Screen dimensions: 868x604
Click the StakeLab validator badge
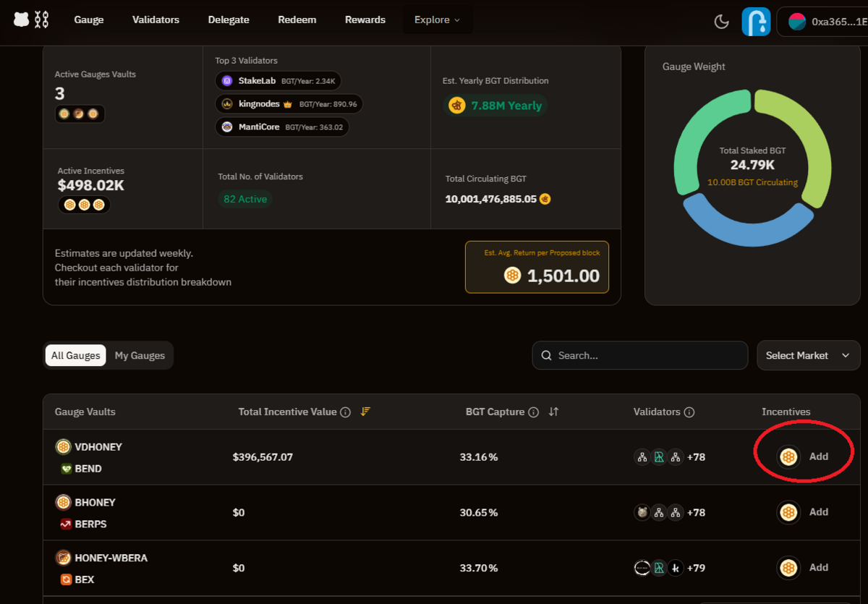[278, 80]
